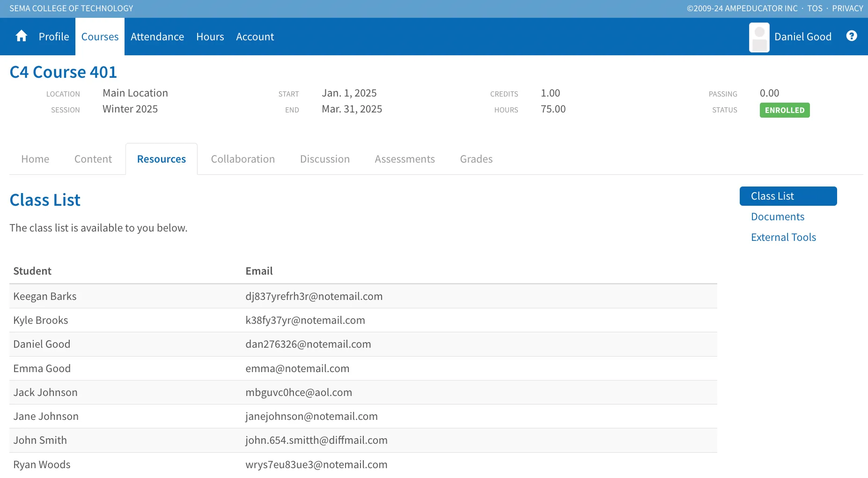Select Class List in the sidebar

click(x=788, y=196)
